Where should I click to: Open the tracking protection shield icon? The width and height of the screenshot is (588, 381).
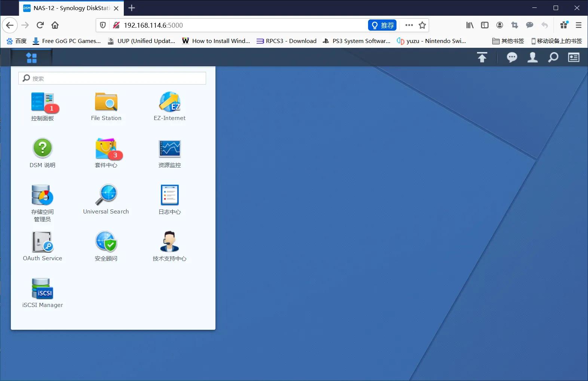tap(103, 25)
